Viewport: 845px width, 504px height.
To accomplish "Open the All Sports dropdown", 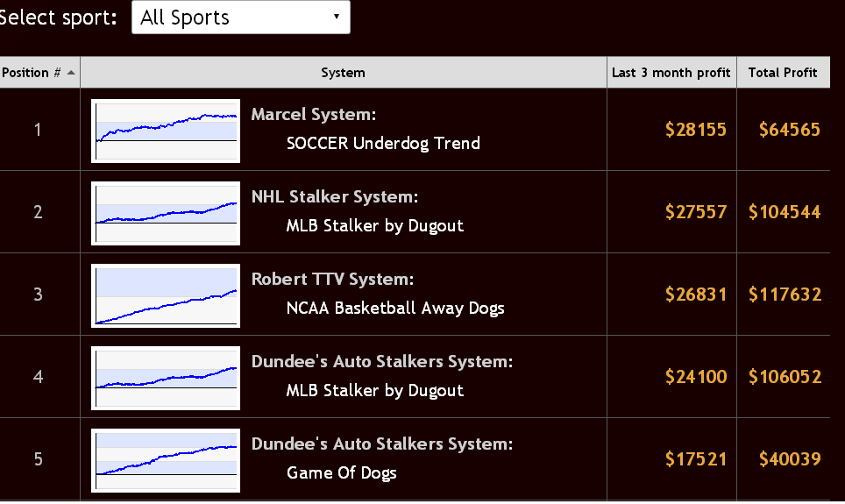I will point(240,18).
